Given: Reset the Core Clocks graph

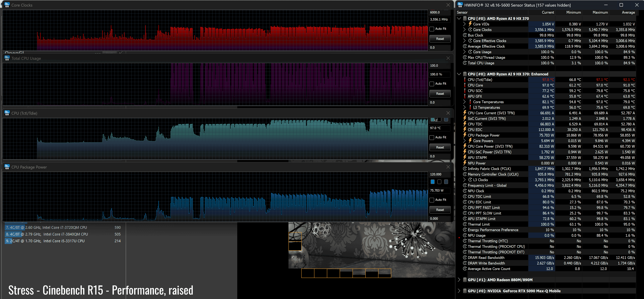Looking at the screenshot, I should tap(440, 39).
